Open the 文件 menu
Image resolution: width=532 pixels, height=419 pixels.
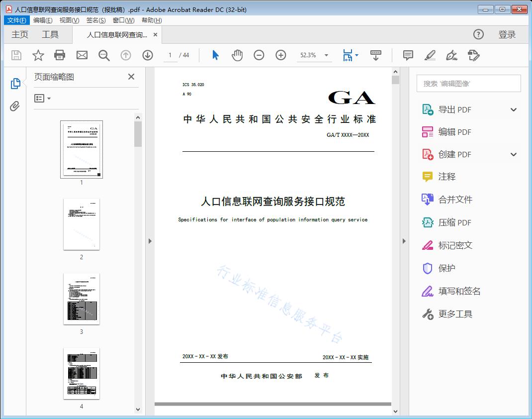[x=16, y=20]
